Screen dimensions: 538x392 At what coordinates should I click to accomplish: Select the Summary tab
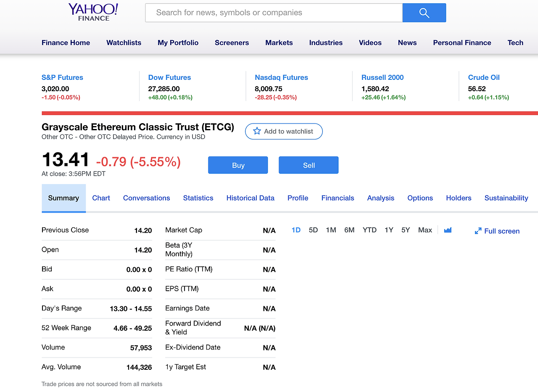tap(63, 198)
